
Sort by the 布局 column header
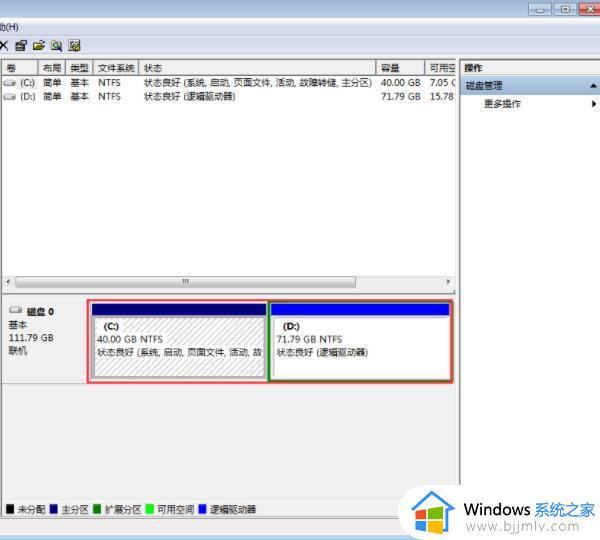tap(52, 68)
